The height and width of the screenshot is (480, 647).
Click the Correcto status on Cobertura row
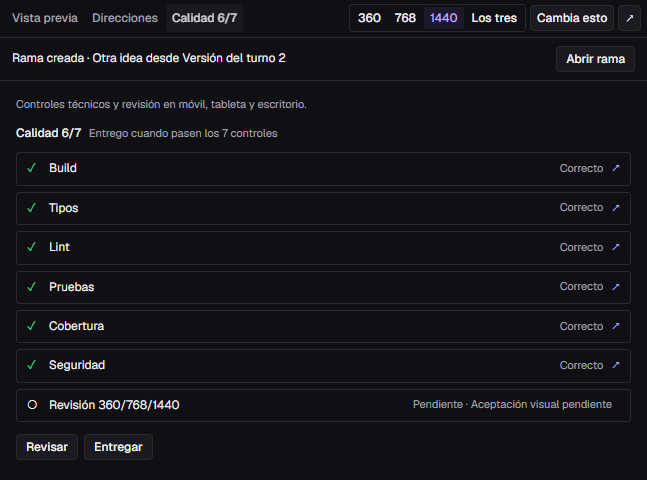581,326
